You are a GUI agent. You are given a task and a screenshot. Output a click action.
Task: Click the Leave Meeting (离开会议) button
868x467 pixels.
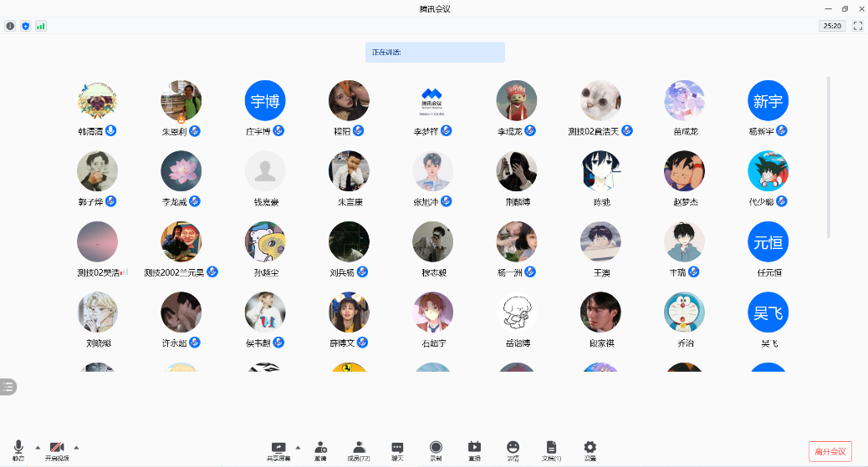830,452
